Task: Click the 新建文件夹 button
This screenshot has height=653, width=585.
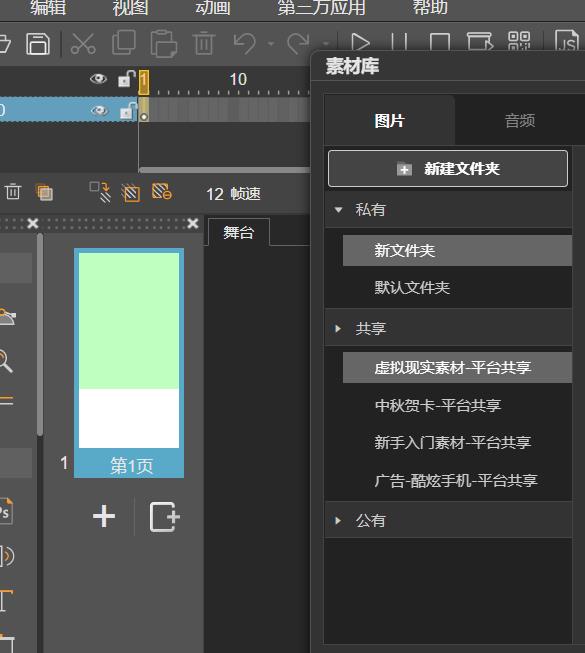Action: 448,169
